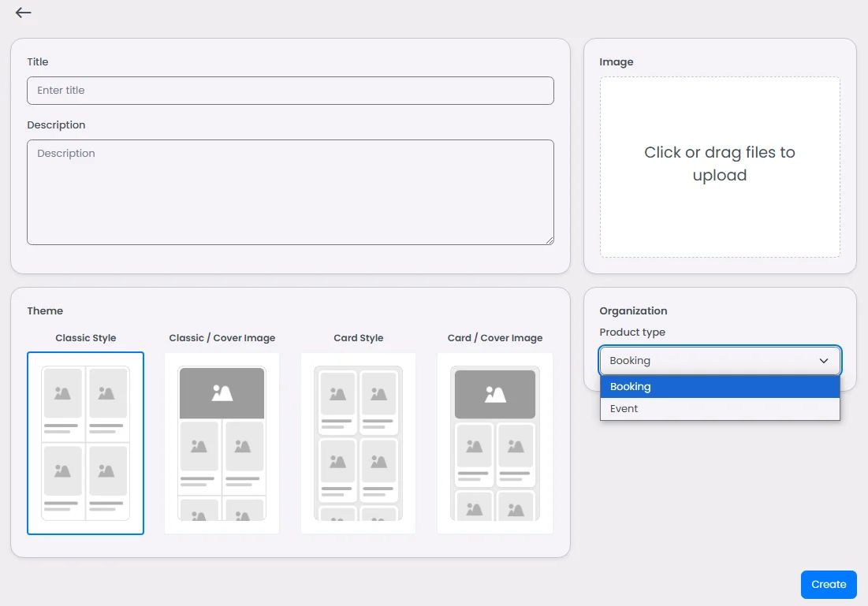
Task: Click inside the Description text area
Action: pos(290,192)
